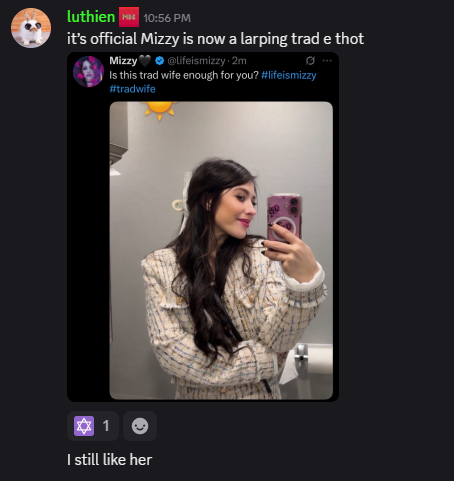The width and height of the screenshot is (454, 481).
Task: Click the black heart emoji beside Mizzy
Action: click(145, 61)
